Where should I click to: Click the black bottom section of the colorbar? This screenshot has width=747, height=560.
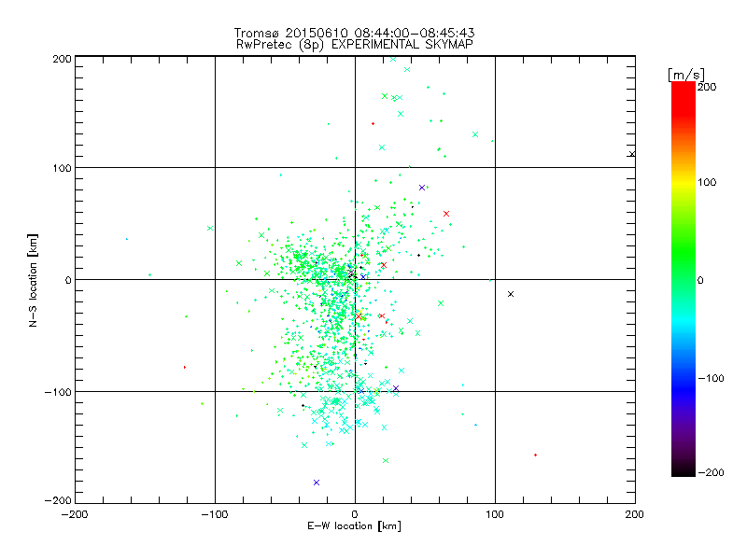[x=684, y=469]
